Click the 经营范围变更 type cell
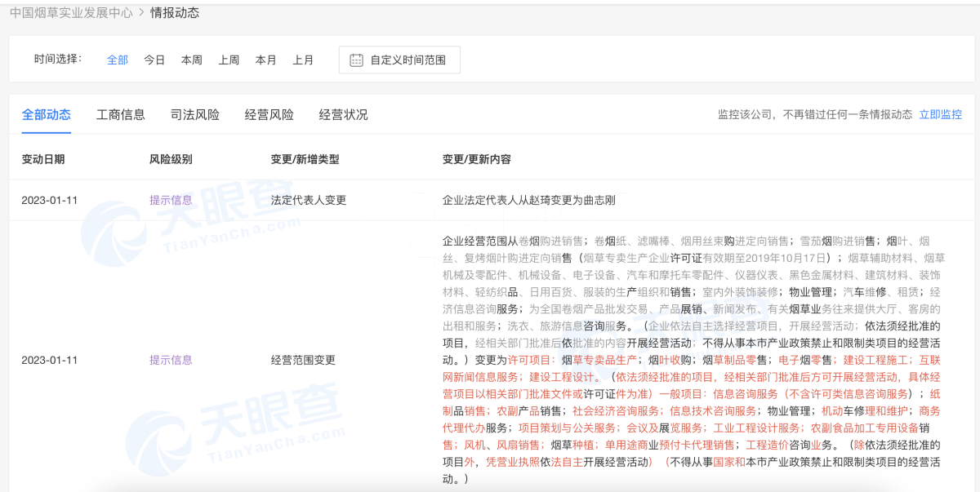980x492 pixels. [303, 360]
